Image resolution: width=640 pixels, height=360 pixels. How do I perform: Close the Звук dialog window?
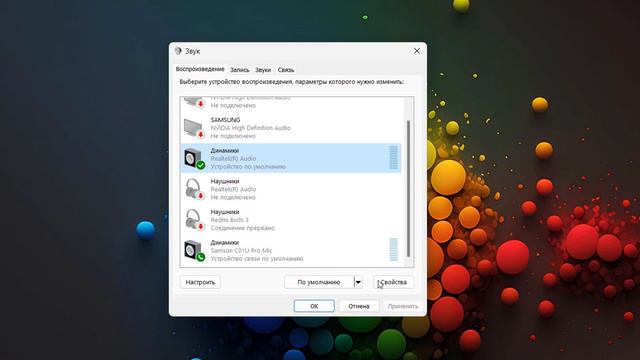coord(417,51)
